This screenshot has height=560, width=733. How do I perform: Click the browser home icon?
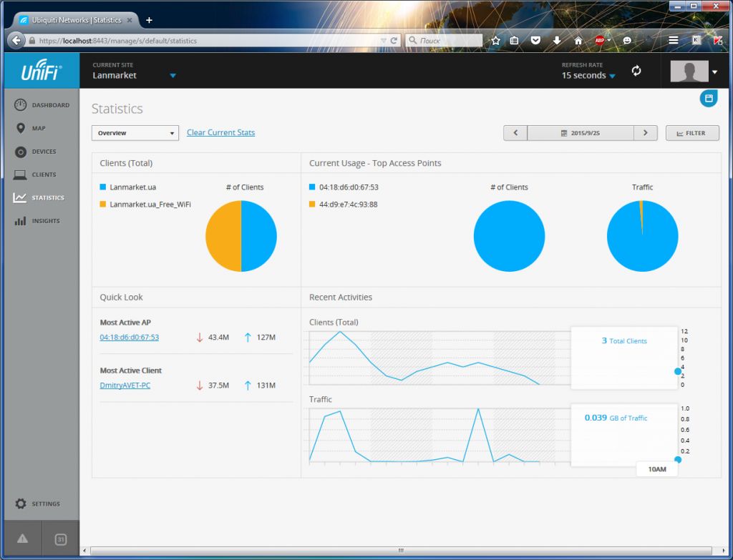click(578, 41)
